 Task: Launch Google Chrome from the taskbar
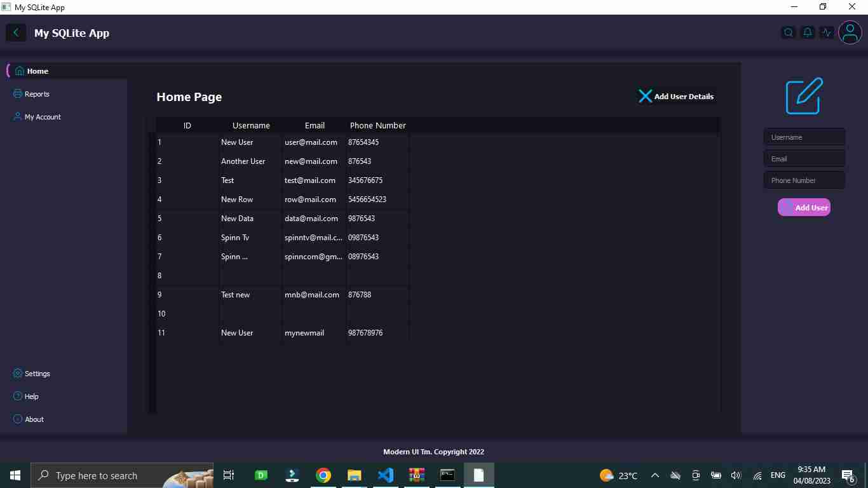coord(323,475)
